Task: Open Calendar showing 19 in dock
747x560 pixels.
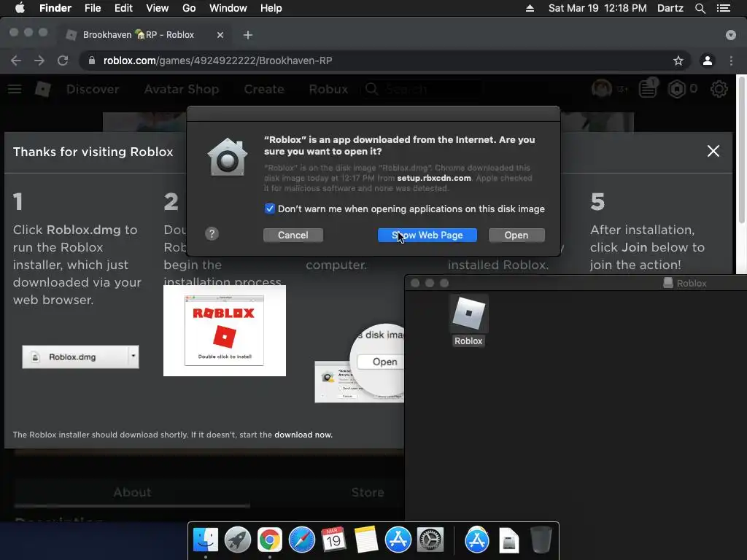Action: [x=333, y=540]
